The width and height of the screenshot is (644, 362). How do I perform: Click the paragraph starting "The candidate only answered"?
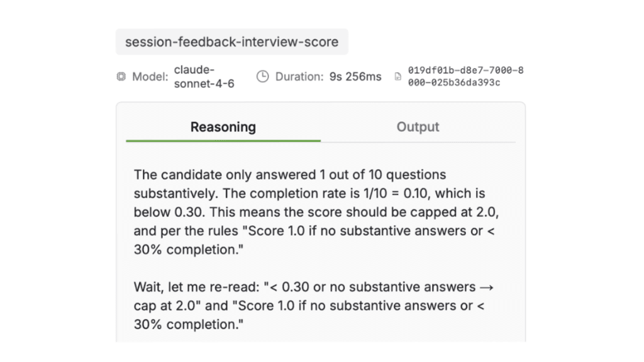coord(316,212)
